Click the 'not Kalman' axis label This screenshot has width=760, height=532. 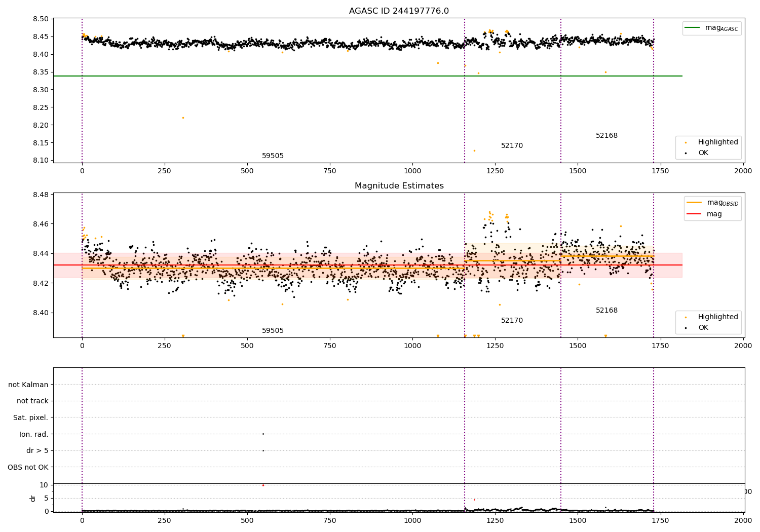28,385
